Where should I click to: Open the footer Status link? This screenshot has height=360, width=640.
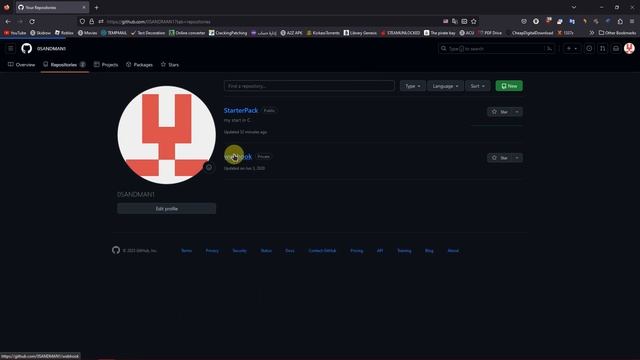(266, 251)
